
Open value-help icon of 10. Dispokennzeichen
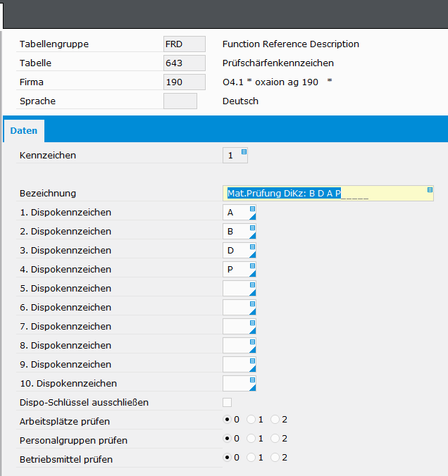point(252,380)
